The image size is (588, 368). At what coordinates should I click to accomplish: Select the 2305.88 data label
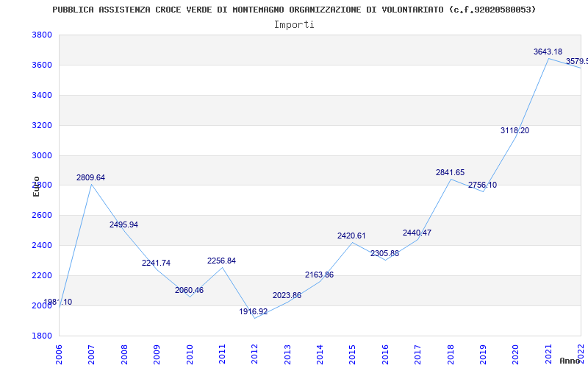point(384,253)
